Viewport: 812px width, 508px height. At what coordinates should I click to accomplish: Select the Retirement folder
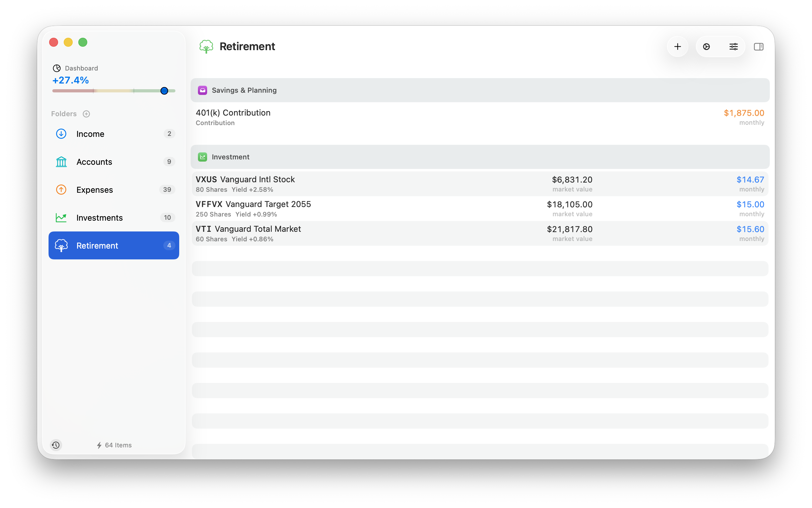coord(114,245)
